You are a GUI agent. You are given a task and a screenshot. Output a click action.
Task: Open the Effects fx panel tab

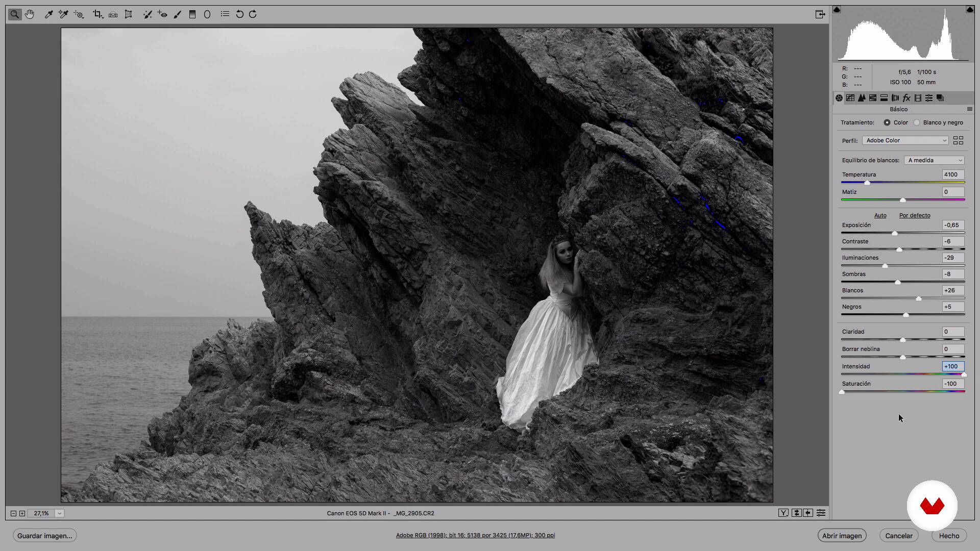[906, 98]
